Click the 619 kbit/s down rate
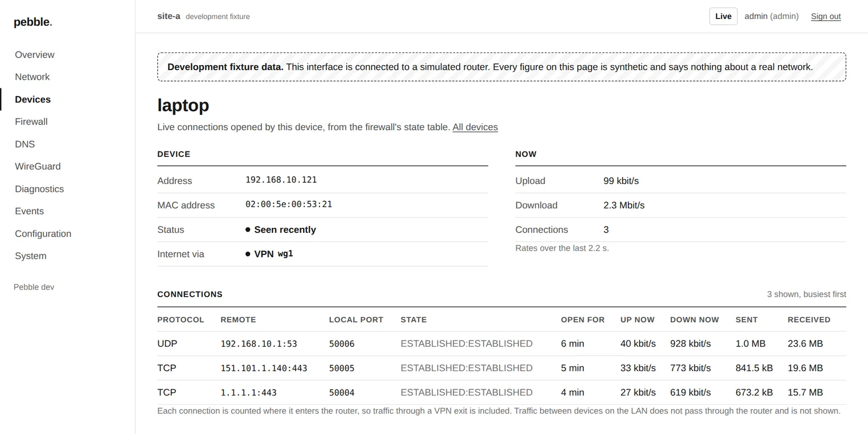 point(690,392)
